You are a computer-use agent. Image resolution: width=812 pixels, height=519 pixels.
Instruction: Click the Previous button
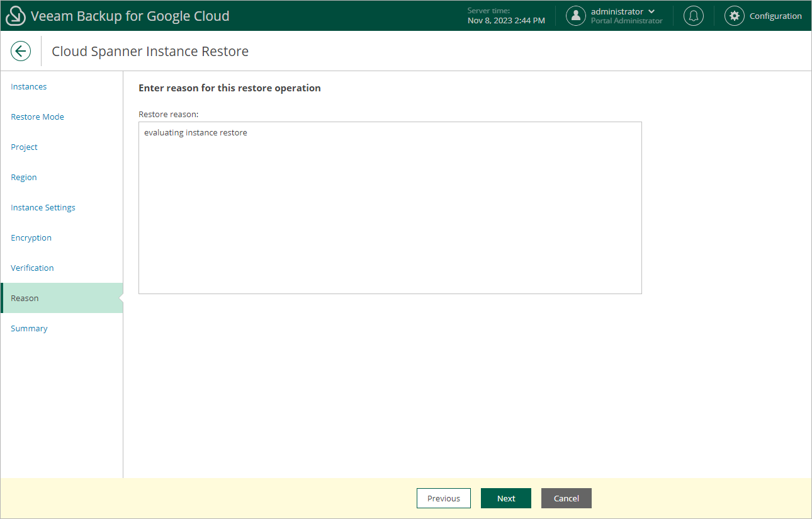coord(444,498)
